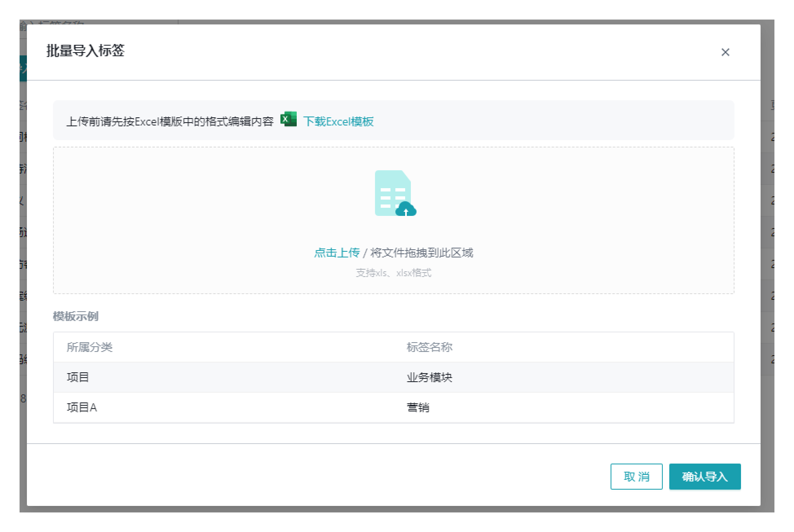Click the 标签名称 column header
Screen dimensions: 794x532
[x=429, y=347]
